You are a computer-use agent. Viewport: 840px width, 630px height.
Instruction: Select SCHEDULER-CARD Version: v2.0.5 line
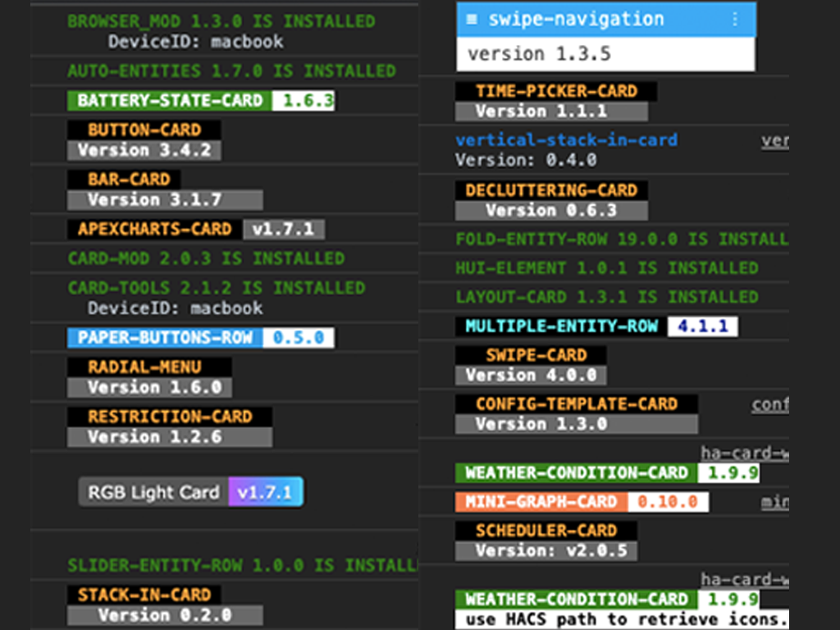click(546, 550)
